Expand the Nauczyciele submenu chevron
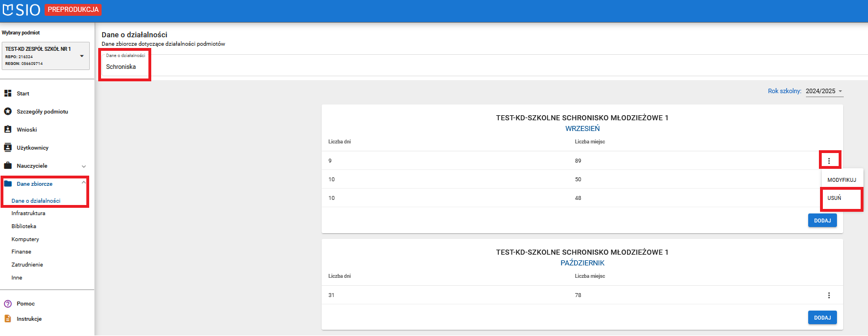 coord(84,166)
